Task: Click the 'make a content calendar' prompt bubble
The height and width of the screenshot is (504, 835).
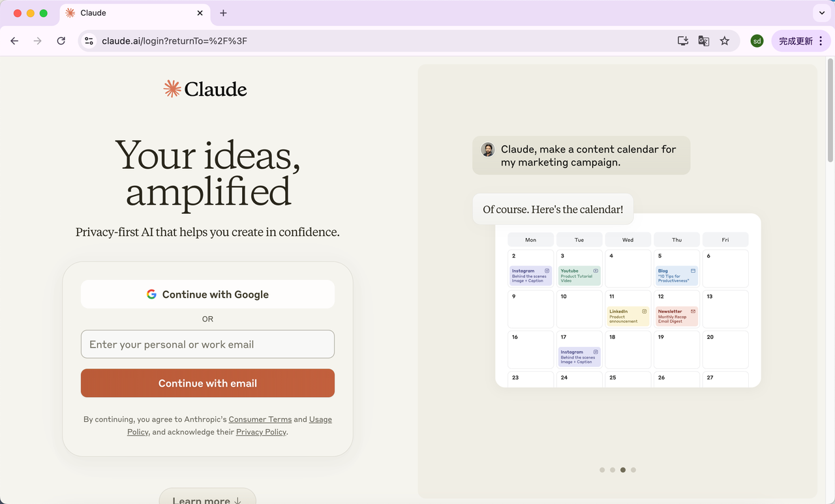Action: pyautogui.click(x=581, y=155)
